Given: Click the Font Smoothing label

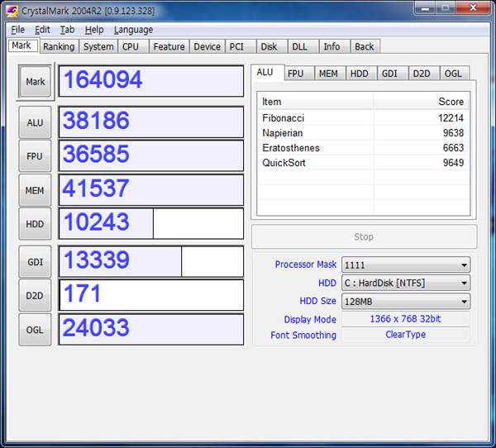Looking at the screenshot, I should (303, 335).
